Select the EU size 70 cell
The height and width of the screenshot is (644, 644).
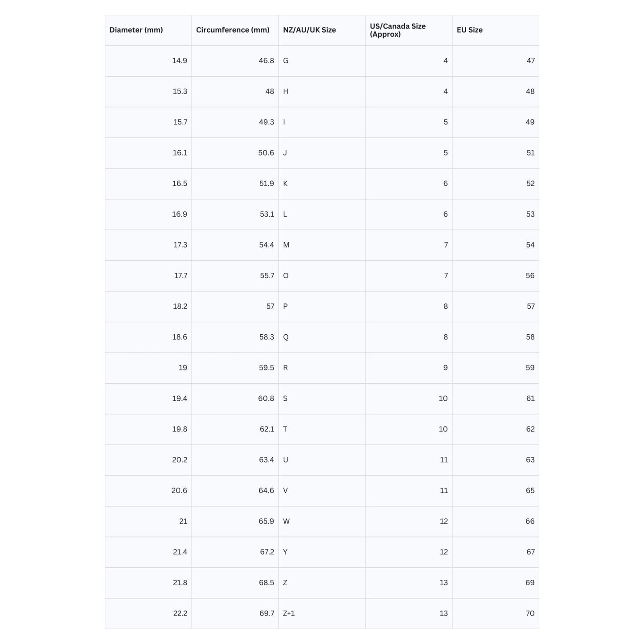530,614
